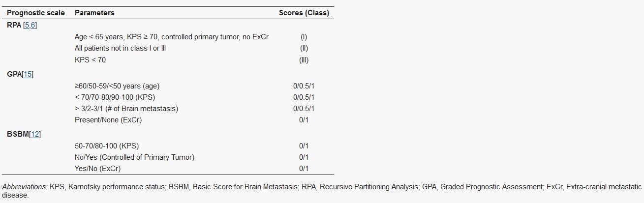Click '> 3/2-3/1 (# of Brain metastasis)' cell
Viewport: 644px width, 203px height.
click(126, 108)
